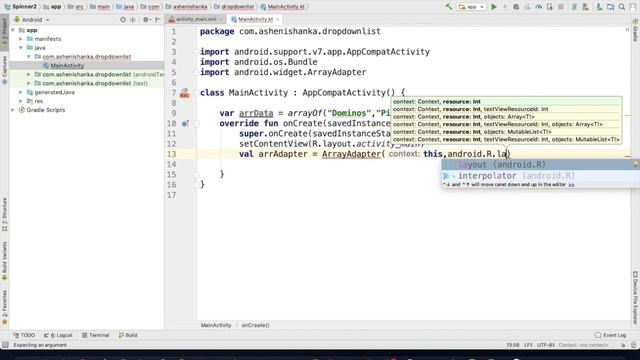
Task: Select the first constructor signature hint row
Action: (x=506, y=102)
